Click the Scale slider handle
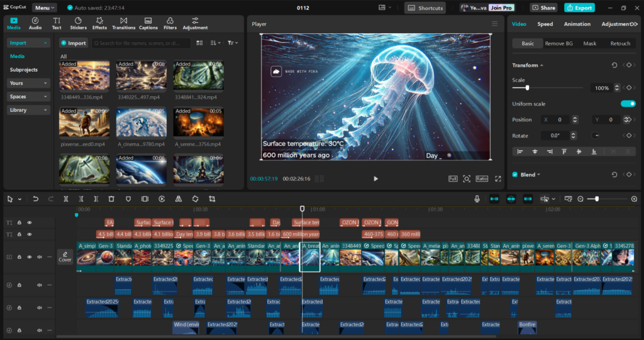 527,88
